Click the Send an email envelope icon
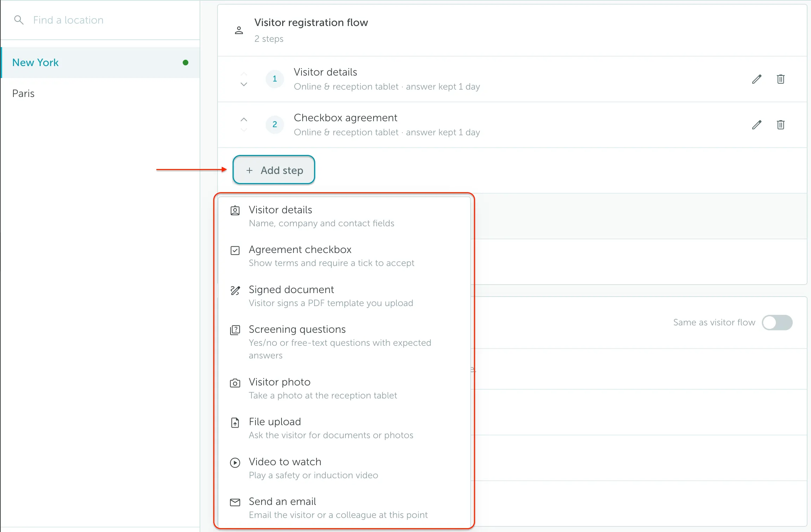This screenshot has width=811, height=532. (235, 502)
